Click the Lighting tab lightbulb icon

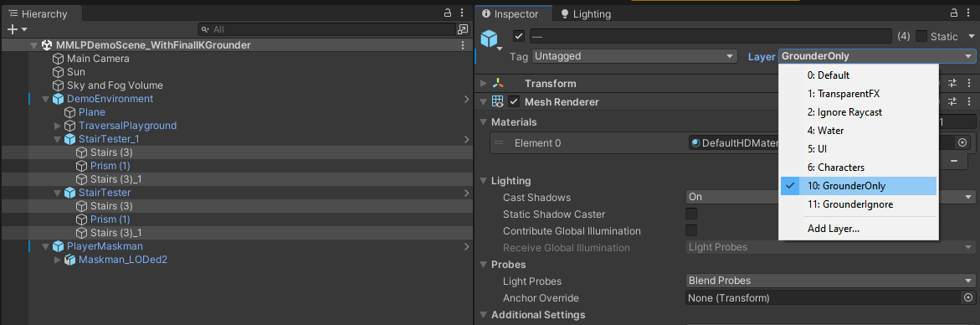point(565,13)
